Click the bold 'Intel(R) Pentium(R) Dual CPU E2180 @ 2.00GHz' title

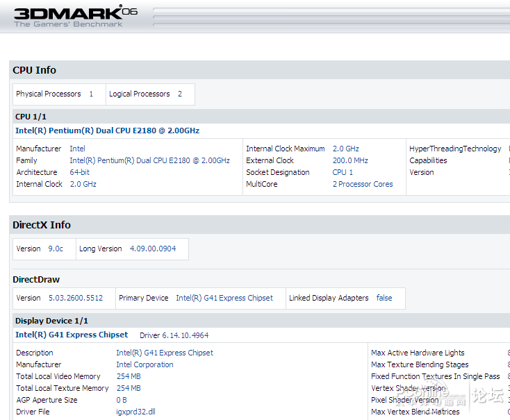(x=107, y=131)
